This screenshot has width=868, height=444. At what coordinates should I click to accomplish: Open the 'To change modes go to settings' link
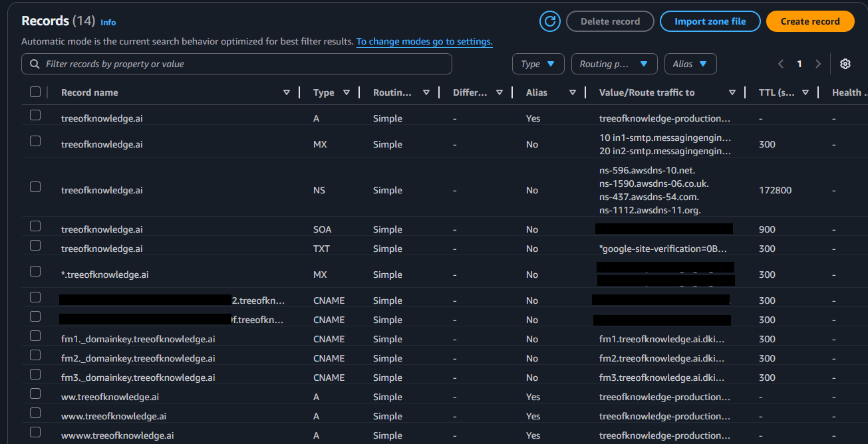(424, 41)
